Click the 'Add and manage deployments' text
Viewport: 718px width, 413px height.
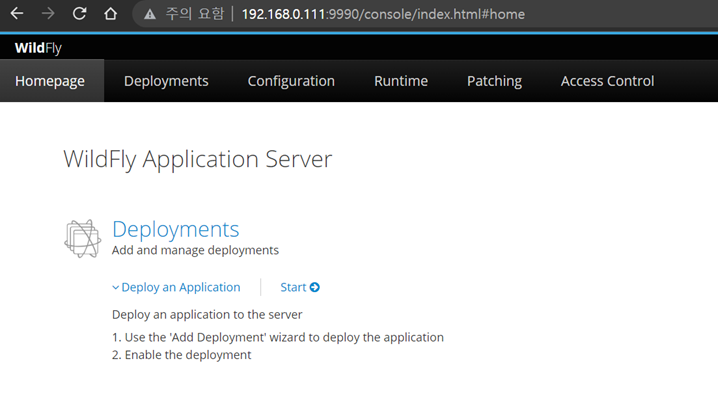click(x=196, y=250)
